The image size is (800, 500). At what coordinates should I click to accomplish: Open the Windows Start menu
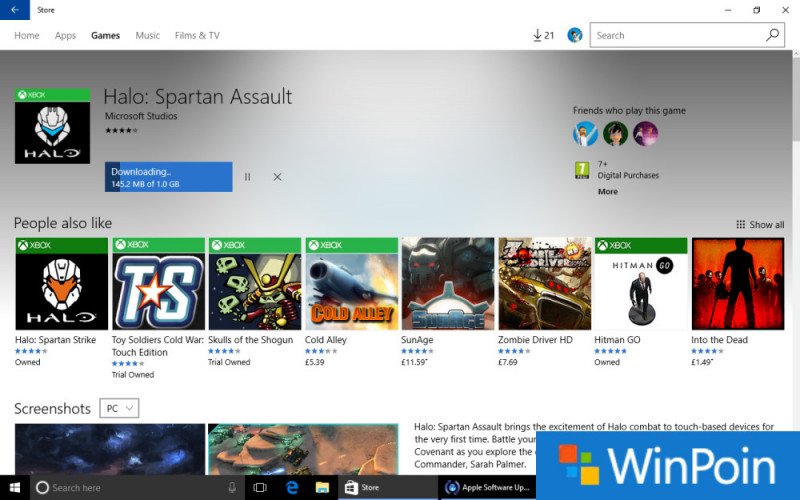(x=15, y=488)
